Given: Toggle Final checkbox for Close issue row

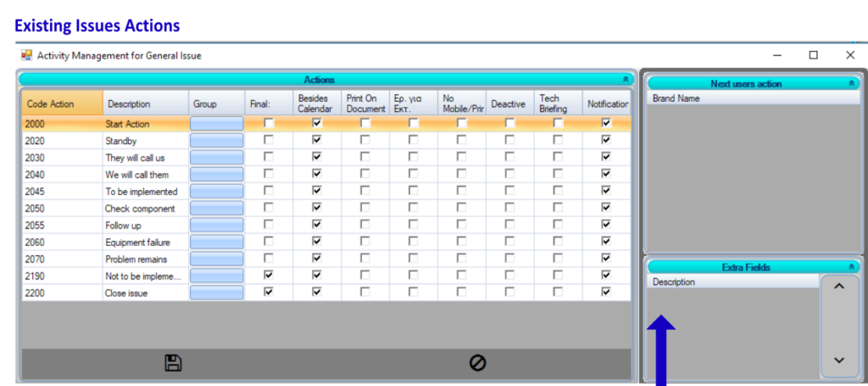Looking at the screenshot, I should pos(269,292).
